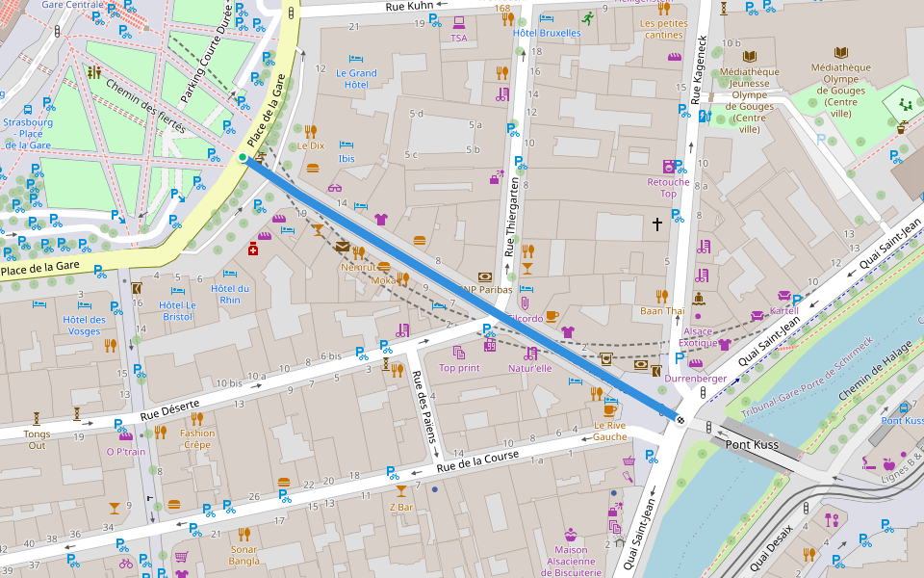Image resolution: width=924 pixels, height=578 pixels.
Task: Click the checkered route end marker
Action: click(680, 418)
